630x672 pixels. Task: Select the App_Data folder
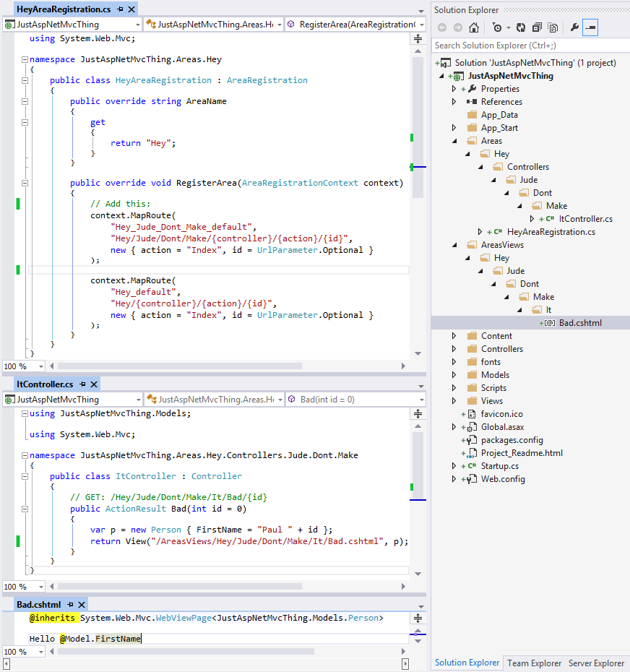pyautogui.click(x=499, y=115)
